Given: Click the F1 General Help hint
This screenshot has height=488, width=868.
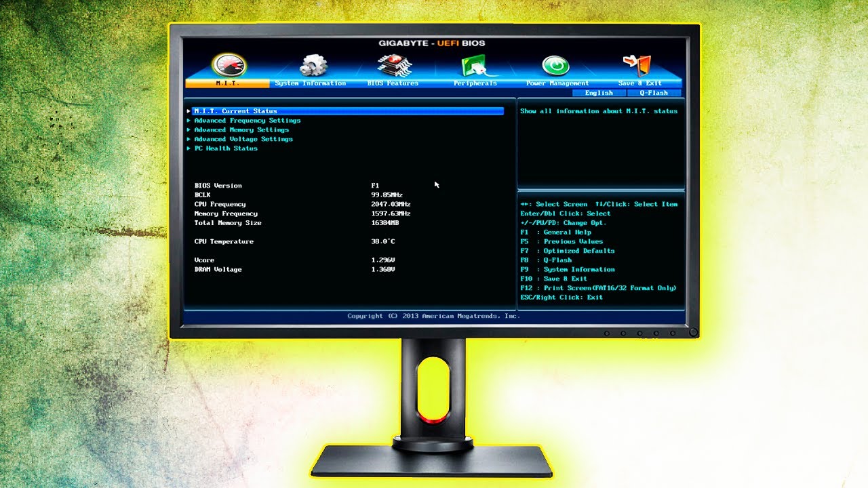Looking at the screenshot, I should click(555, 232).
